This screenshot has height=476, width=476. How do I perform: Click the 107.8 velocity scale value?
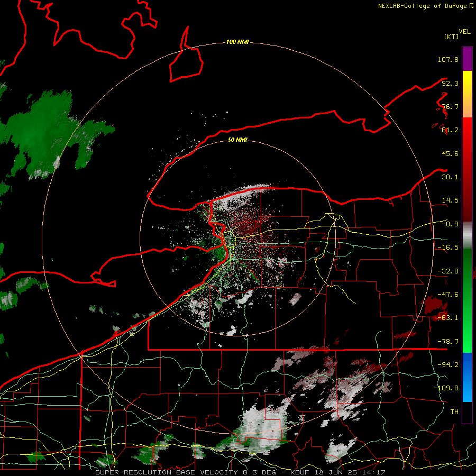448,59
